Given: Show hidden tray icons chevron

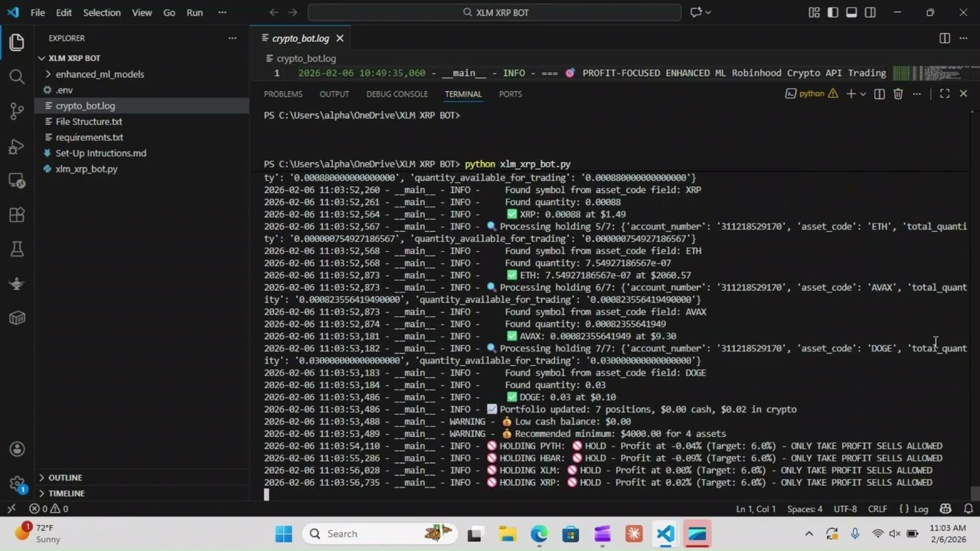Looking at the screenshot, I should (x=808, y=533).
